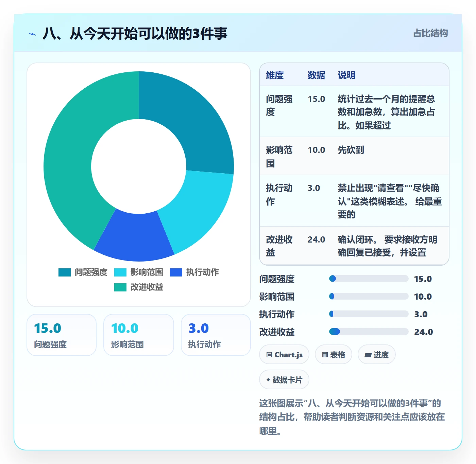This screenshot has height=464, width=476.
Task: Click the 进度 chip
Action: click(376, 355)
